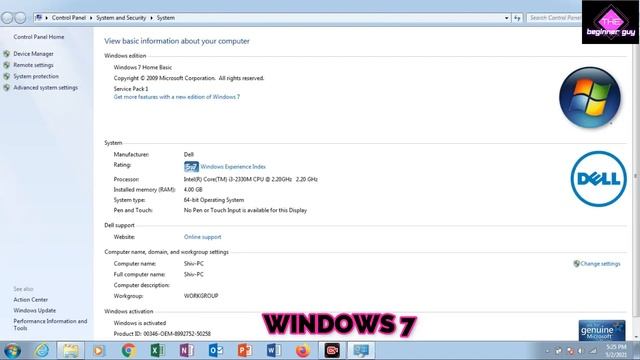Open OneNote from the taskbar
Image resolution: width=640 pixels, height=360 pixels.
tap(187, 351)
